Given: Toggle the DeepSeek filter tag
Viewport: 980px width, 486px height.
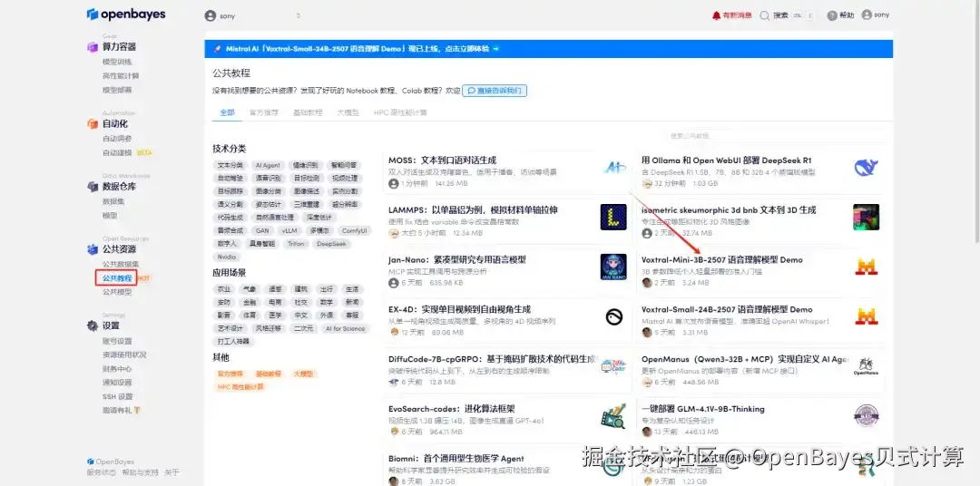Looking at the screenshot, I should click(331, 244).
